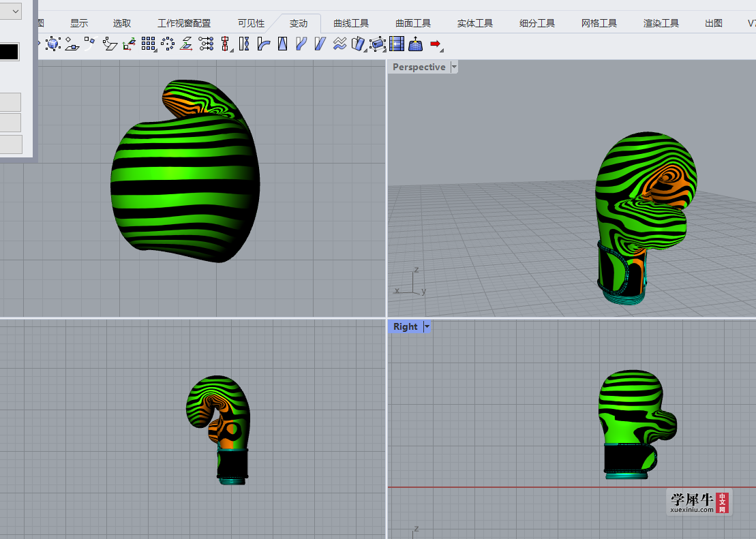Select the Twist tool

click(x=244, y=44)
